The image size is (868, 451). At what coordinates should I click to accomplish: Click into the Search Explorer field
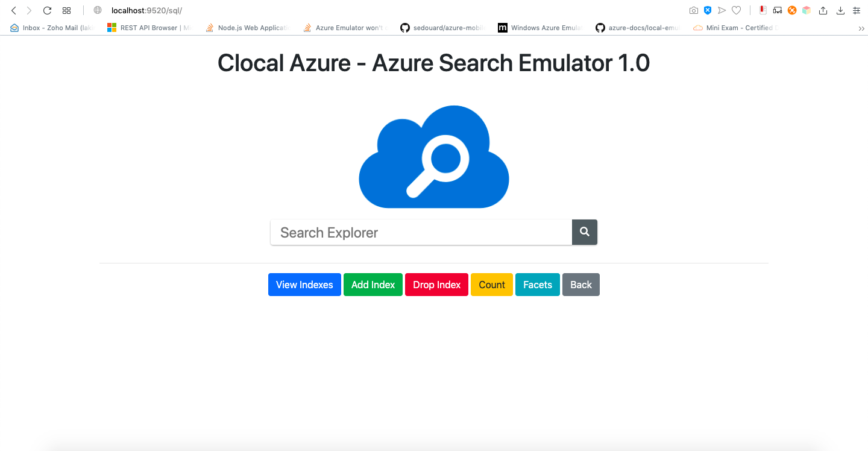point(421,232)
